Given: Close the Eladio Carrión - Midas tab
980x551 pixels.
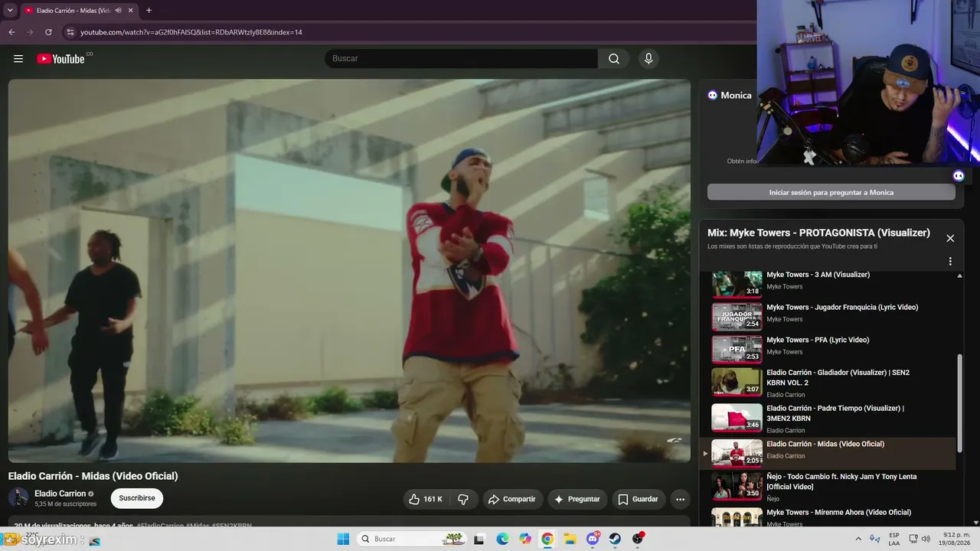Looking at the screenshot, I should (x=131, y=11).
